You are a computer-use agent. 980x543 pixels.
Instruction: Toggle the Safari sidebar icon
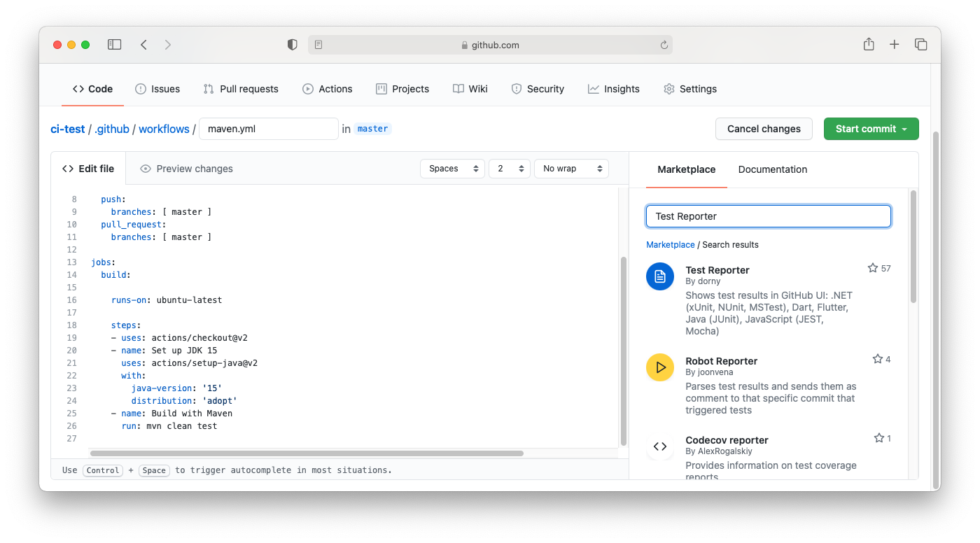click(x=114, y=45)
